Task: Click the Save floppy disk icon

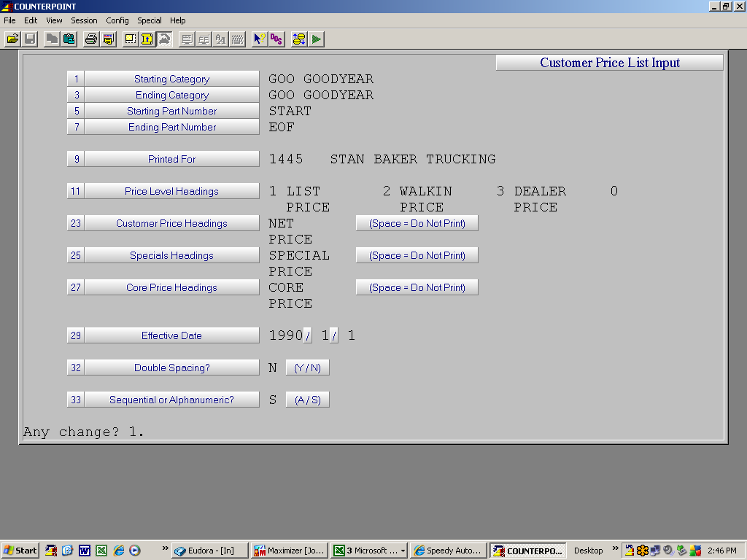Action: (x=30, y=39)
